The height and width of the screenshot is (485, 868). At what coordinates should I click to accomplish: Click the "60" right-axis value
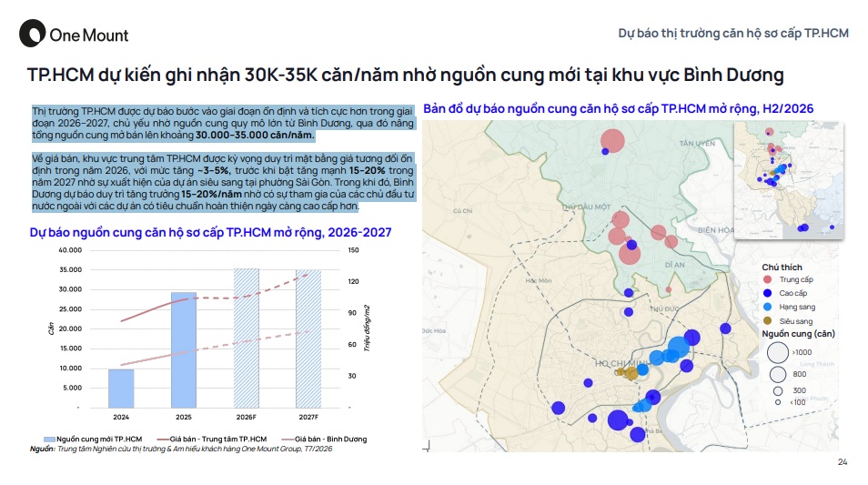352,344
